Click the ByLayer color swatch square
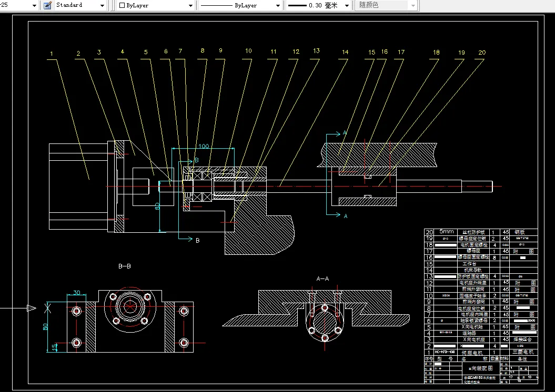555x392 pixels. point(122,6)
